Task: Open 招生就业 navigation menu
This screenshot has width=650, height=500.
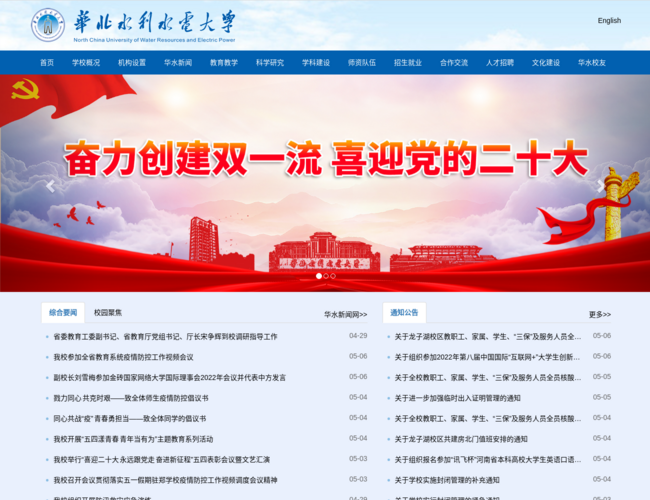Action: 408,63
